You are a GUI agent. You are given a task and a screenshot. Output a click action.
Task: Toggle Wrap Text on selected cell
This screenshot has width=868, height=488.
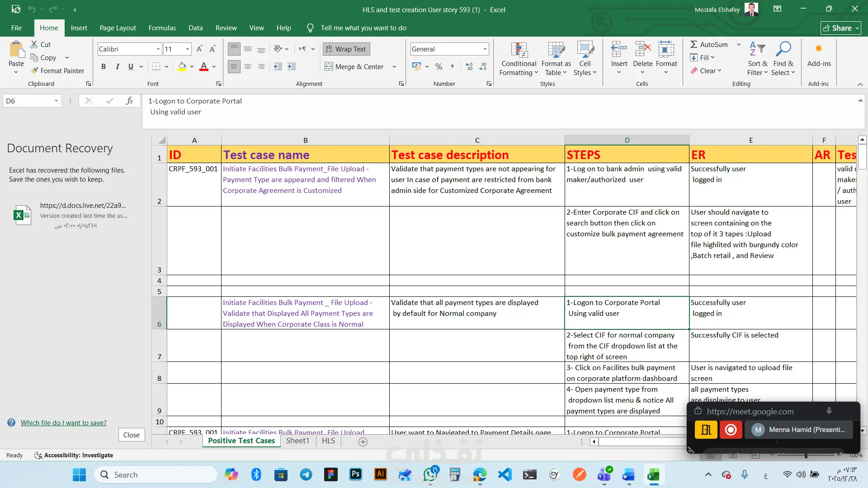coord(346,49)
